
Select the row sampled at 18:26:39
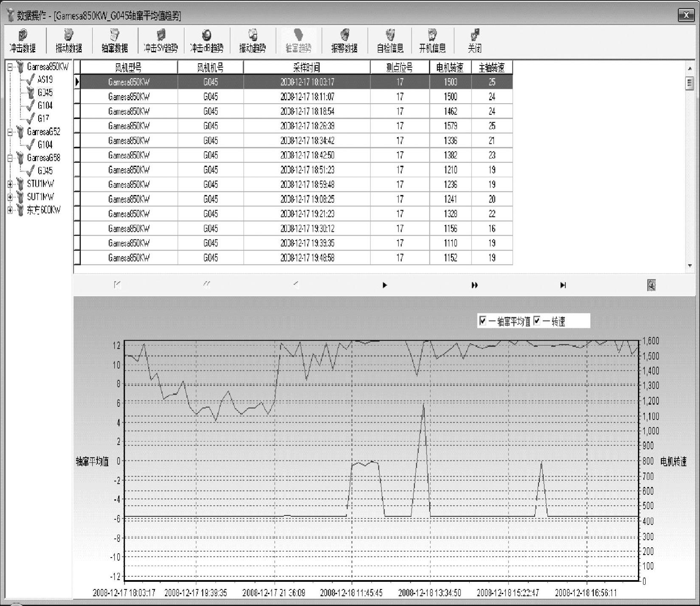[296, 126]
